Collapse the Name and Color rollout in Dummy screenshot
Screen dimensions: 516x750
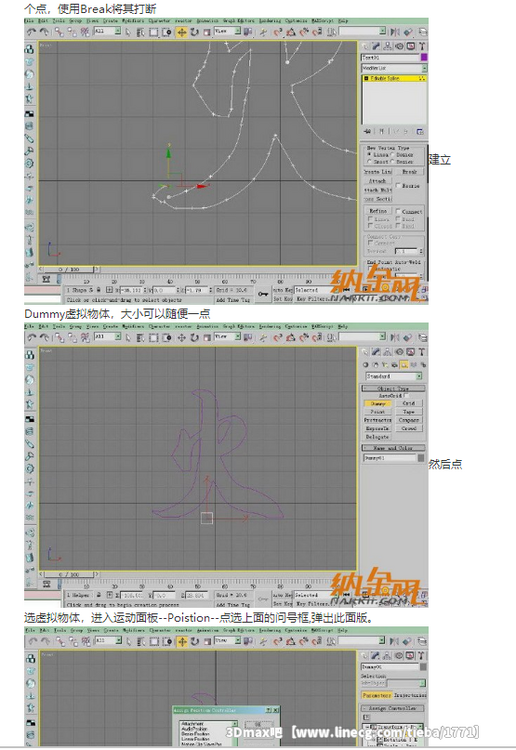[394, 448]
